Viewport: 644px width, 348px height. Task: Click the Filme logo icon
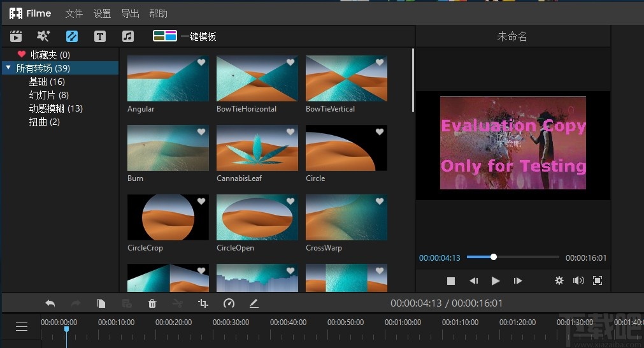16,13
